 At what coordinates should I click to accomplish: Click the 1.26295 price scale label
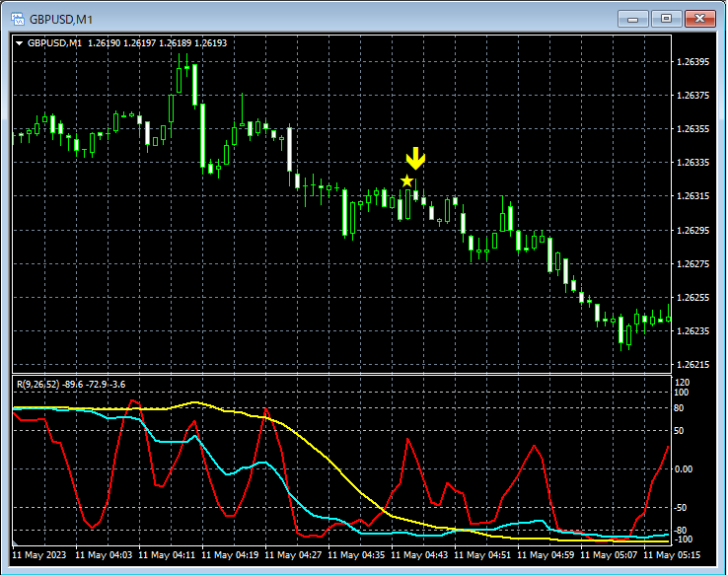coord(693,230)
